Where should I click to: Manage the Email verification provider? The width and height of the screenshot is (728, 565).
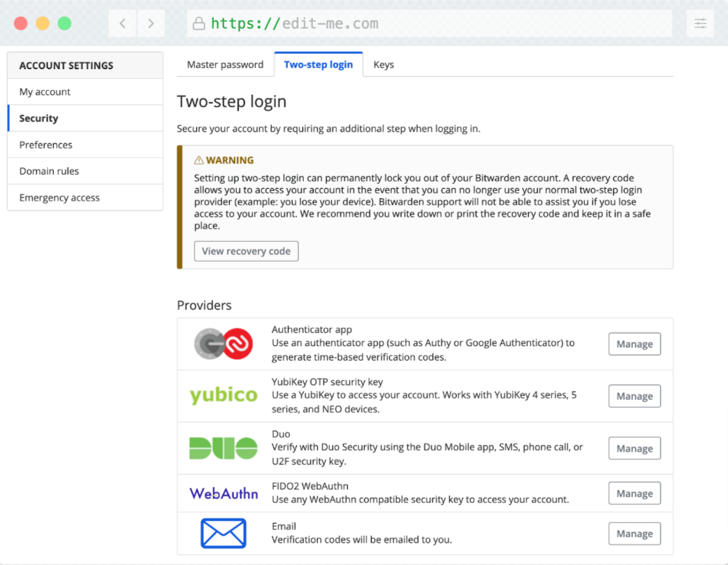pyautogui.click(x=634, y=534)
